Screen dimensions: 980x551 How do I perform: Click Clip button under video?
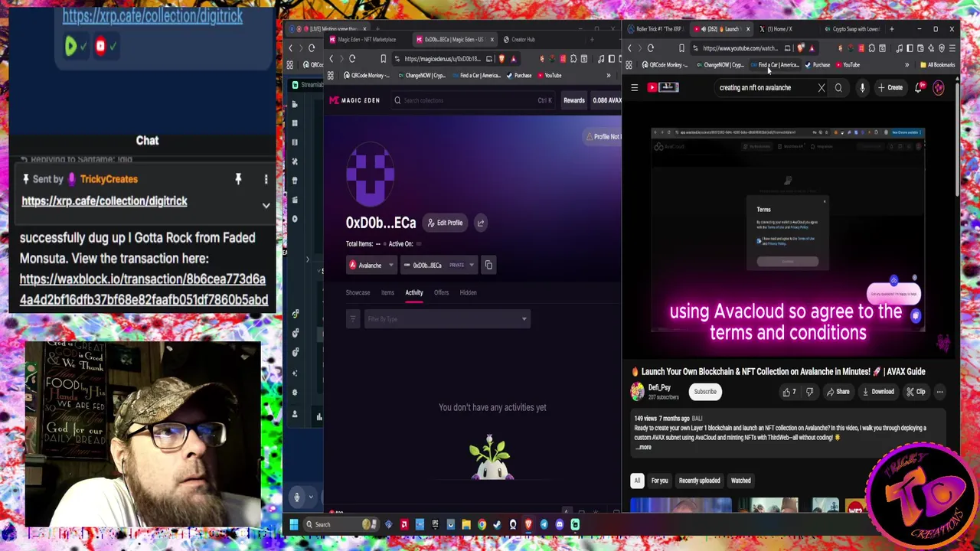coord(915,392)
